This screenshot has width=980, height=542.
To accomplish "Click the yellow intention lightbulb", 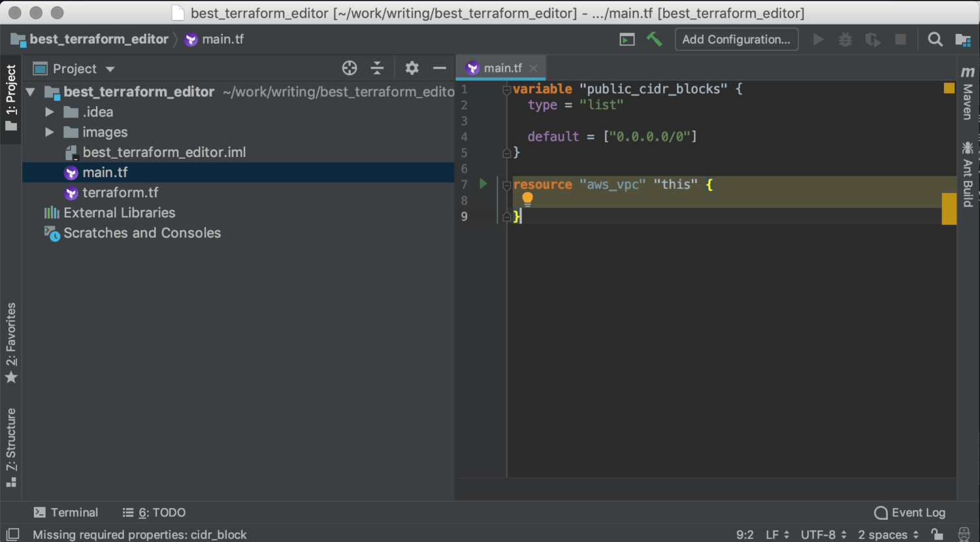I will coord(527,199).
